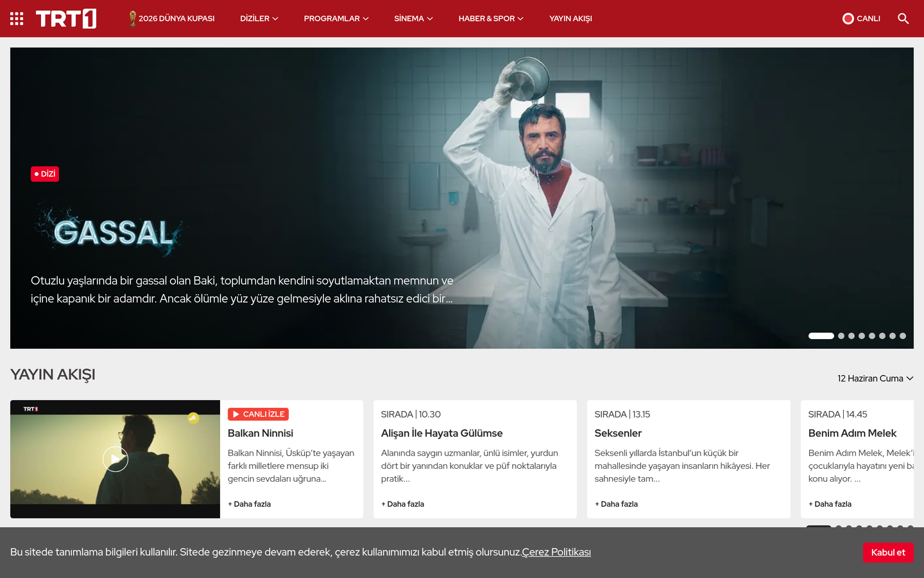This screenshot has width=924, height=578.
Task: Click the 2026 Dünya Kupası trophy icon
Action: (133, 19)
